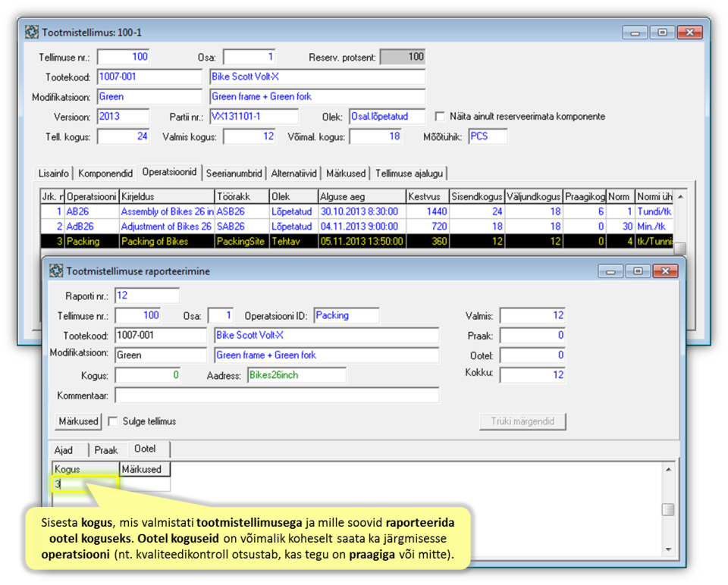This screenshot has height=585, width=728.
Task: Click the Praak quantity field showing 0
Action: click(532, 336)
